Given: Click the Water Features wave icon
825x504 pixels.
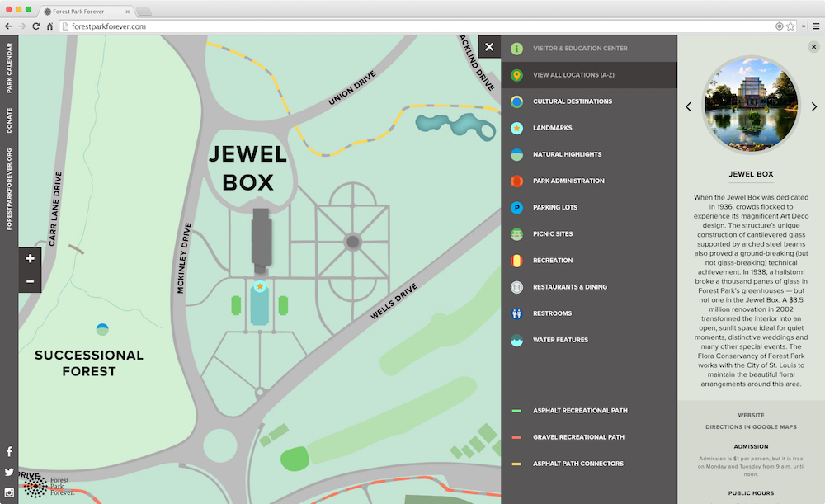Looking at the screenshot, I should point(516,341).
